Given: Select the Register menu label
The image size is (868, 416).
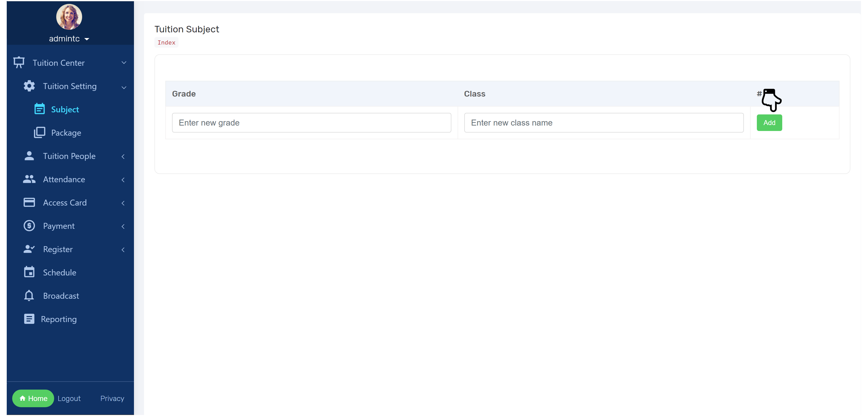Looking at the screenshot, I should [58, 249].
